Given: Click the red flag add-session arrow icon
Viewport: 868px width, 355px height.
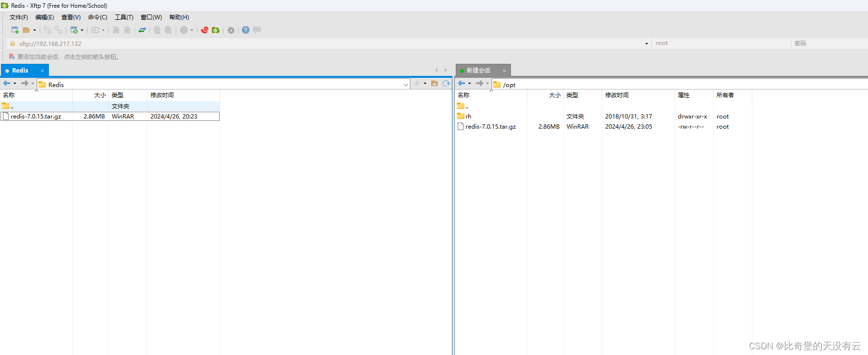Looking at the screenshot, I should coord(12,57).
